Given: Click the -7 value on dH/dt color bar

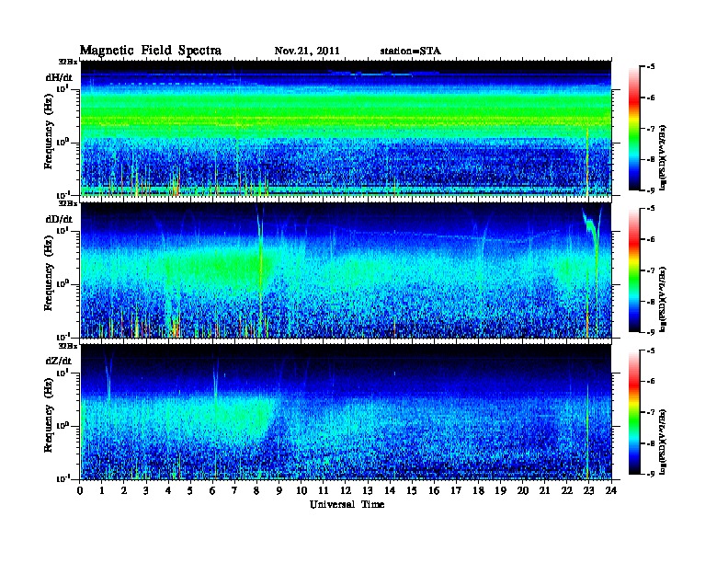Looking at the screenshot, I should [x=651, y=129].
